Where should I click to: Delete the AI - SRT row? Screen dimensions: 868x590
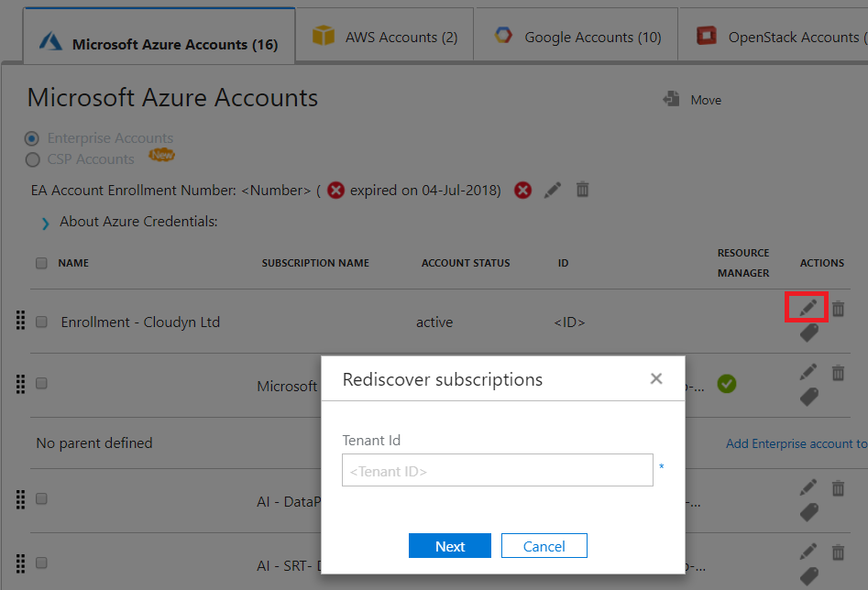(x=838, y=552)
